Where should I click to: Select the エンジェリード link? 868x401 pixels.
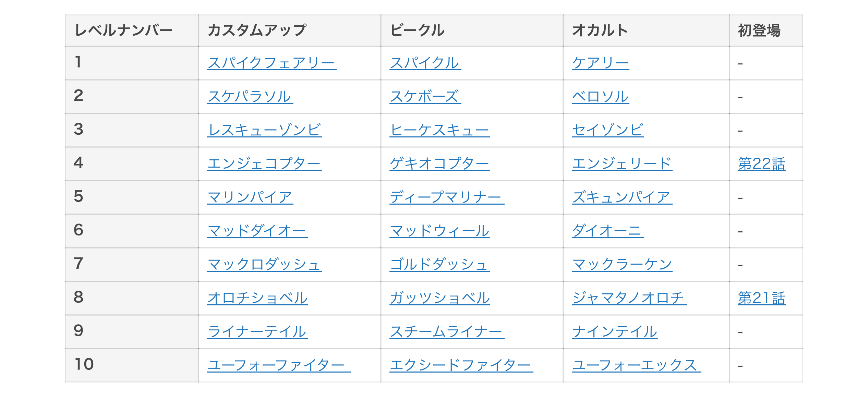click(622, 164)
